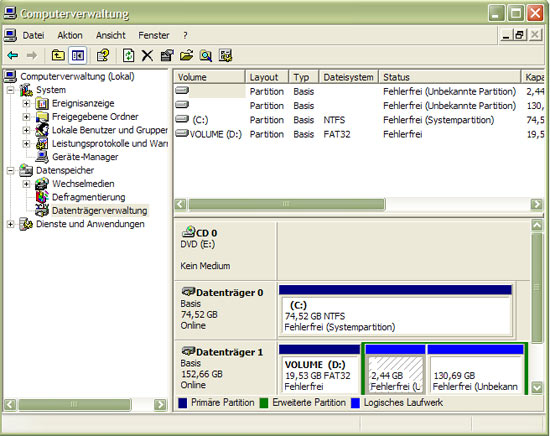Collapse the System node
Viewport: 550px width, 436px height.
(x=11, y=90)
